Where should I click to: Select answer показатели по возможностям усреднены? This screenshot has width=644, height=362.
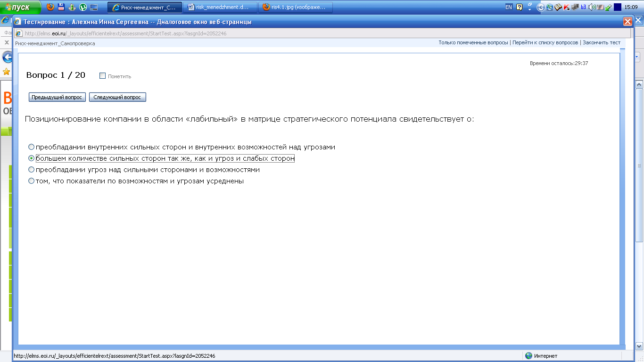pyautogui.click(x=32, y=181)
